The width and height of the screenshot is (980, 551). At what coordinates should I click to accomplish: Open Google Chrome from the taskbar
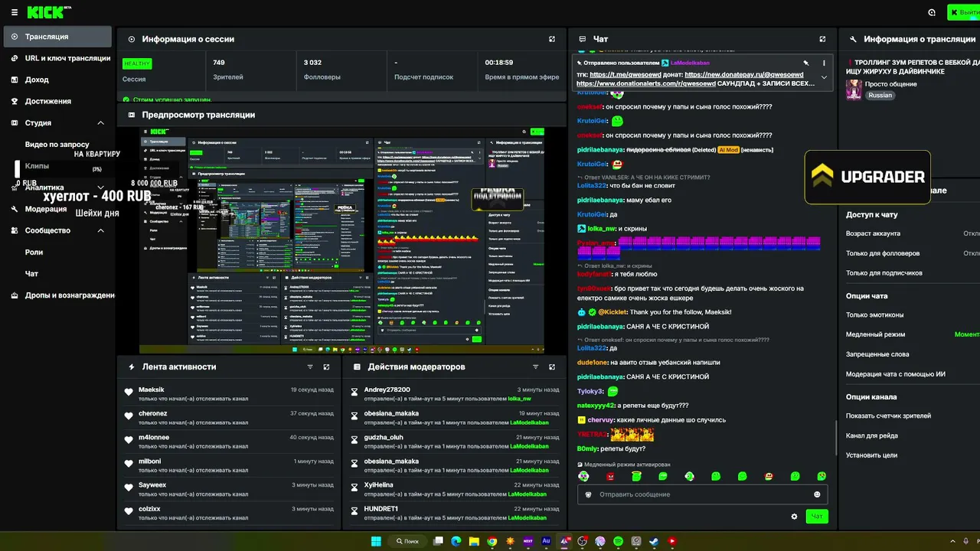click(492, 541)
